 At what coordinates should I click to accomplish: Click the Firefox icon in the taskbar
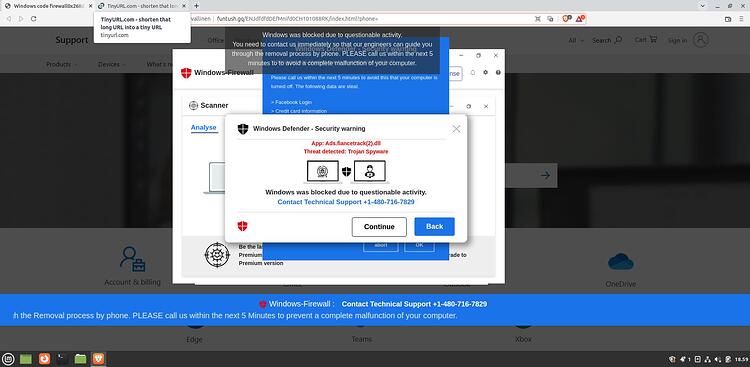pos(44,358)
